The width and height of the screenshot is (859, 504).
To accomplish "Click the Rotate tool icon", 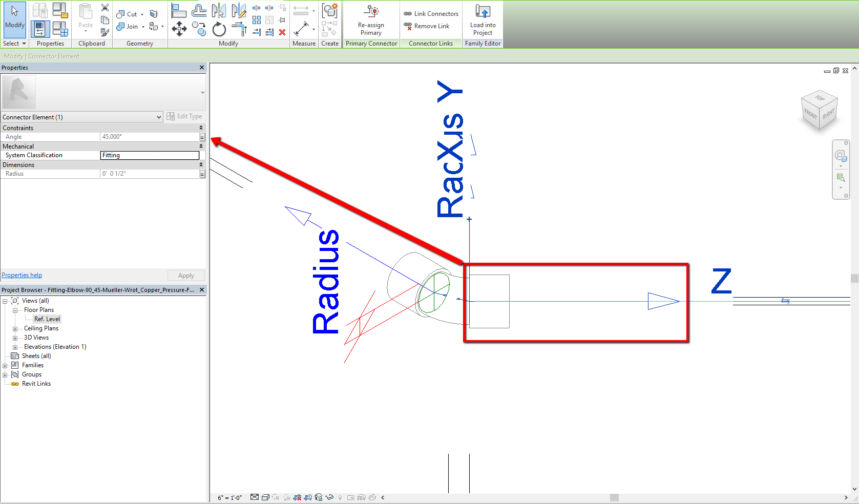I will click(x=219, y=29).
